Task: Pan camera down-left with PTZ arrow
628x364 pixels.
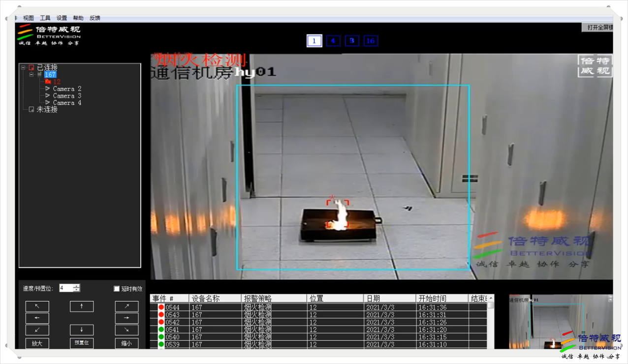Action: pos(37,330)
